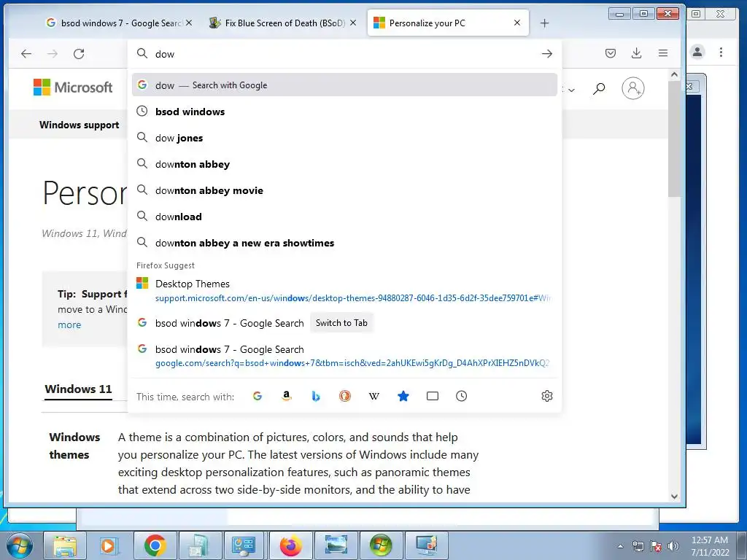Open the Desktop Themes suggested page
The image size is (747, 560).
point(344,290)
